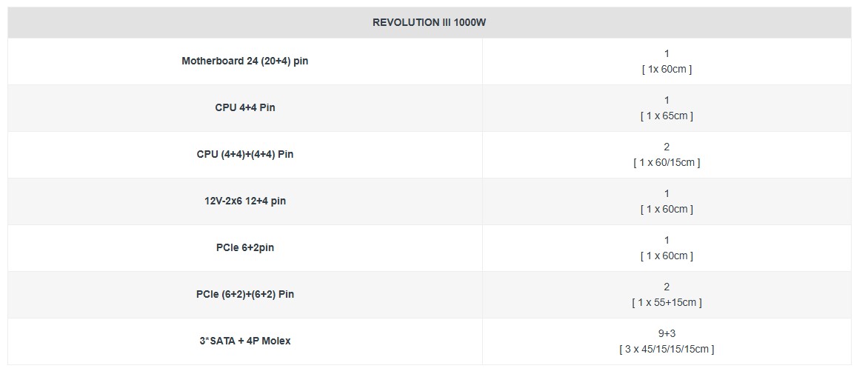Click the CPU 4+4 Pin row label
Screen dimensions: 868x377
[244, 108]
